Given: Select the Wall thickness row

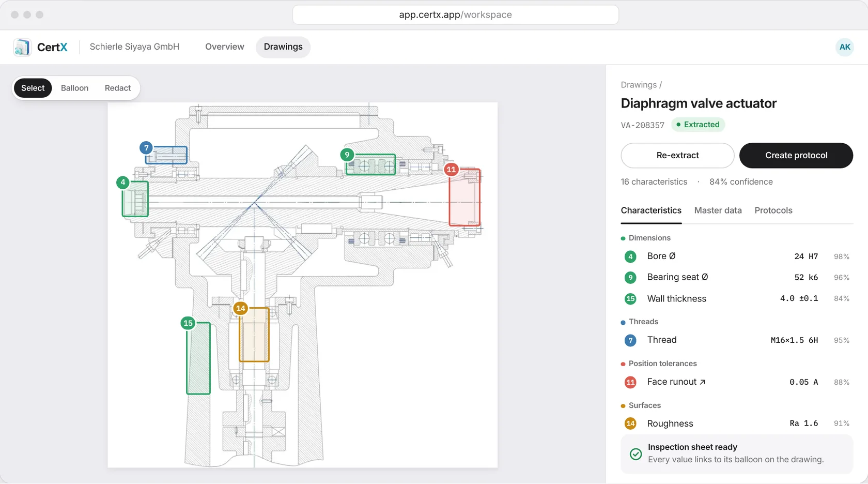Looking at the screenshot, I should (737, 299).
